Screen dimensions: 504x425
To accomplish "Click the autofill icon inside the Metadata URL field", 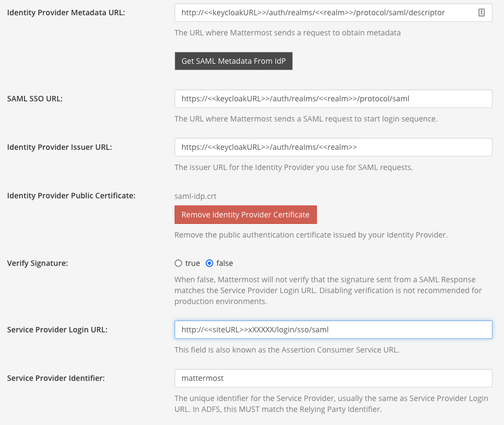I will coord(481,12).
